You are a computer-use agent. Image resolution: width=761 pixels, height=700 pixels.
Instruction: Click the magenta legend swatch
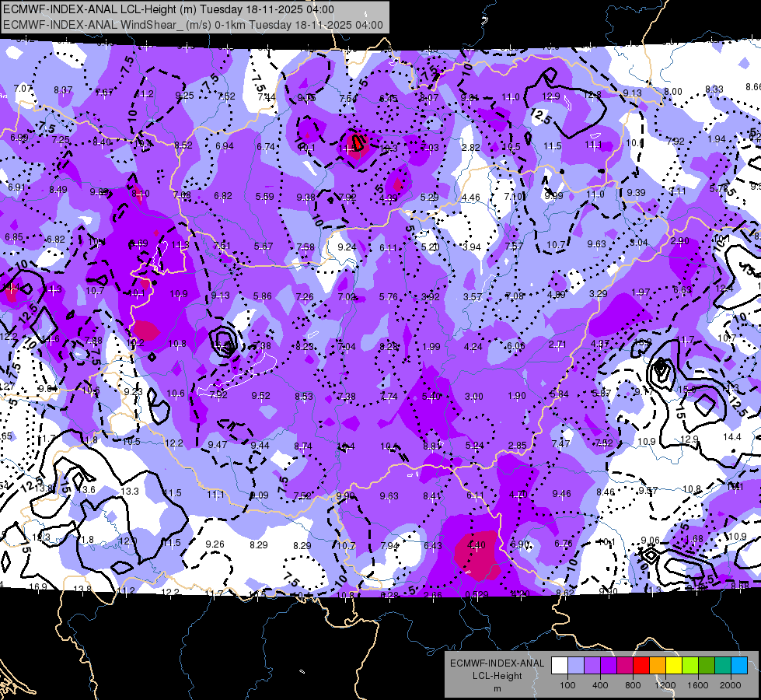(x=625, y=666)
